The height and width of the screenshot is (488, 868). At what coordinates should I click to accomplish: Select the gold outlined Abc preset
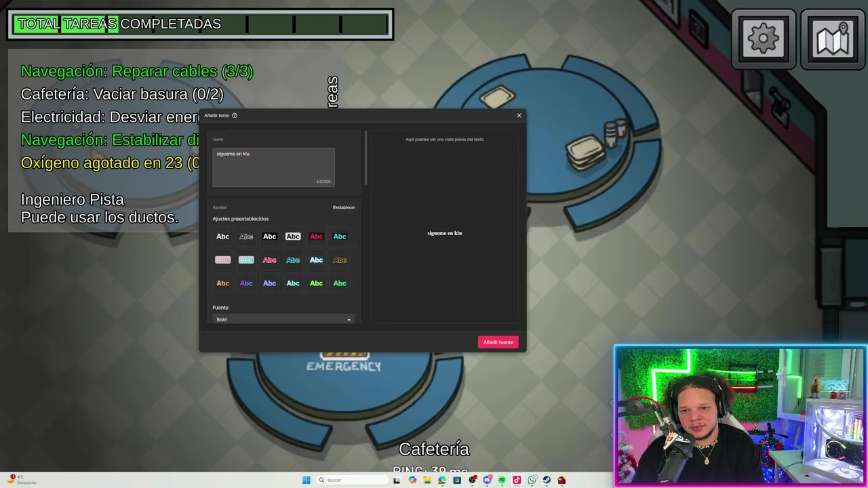click(340, 260)
